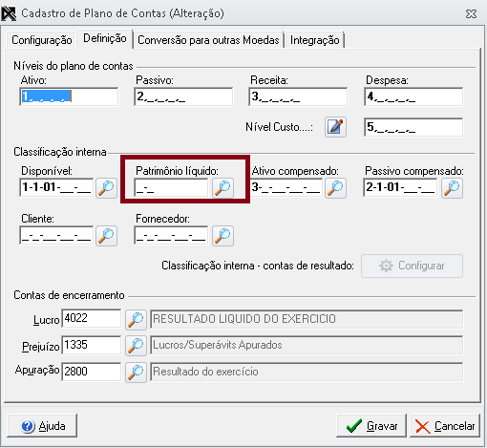Search account for Lucro closing entry
Viewport: 487px width, 448px height.
(x=136, y=319)
